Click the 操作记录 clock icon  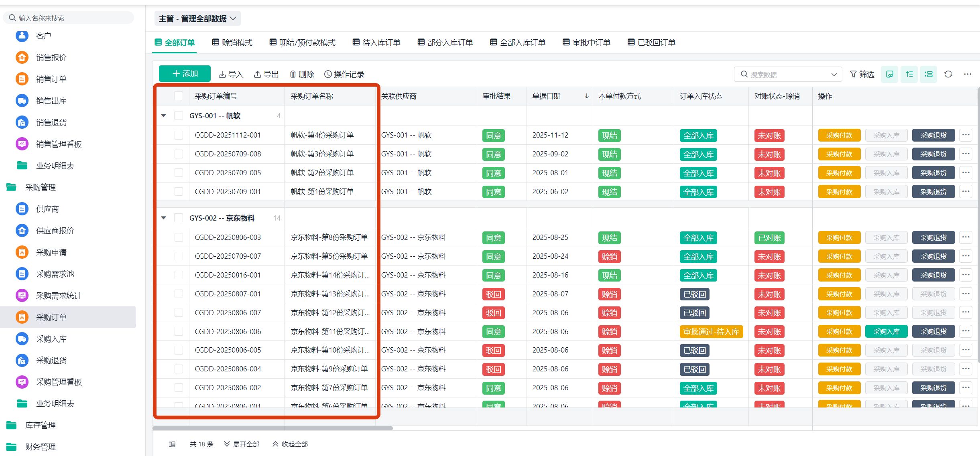[328, 74]
